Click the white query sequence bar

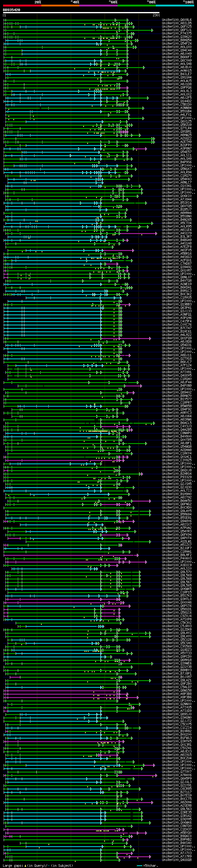(81, 13)
